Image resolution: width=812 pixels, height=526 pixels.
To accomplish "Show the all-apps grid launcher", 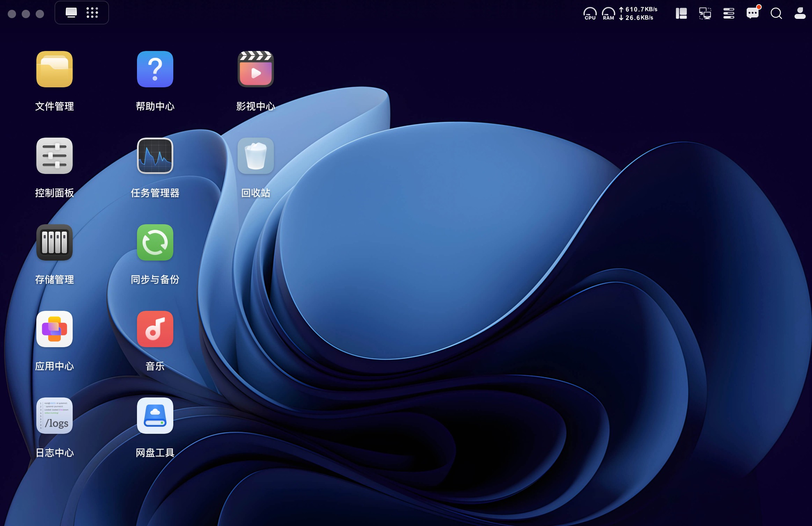I will pyautogui.click(x=92, y=13).
